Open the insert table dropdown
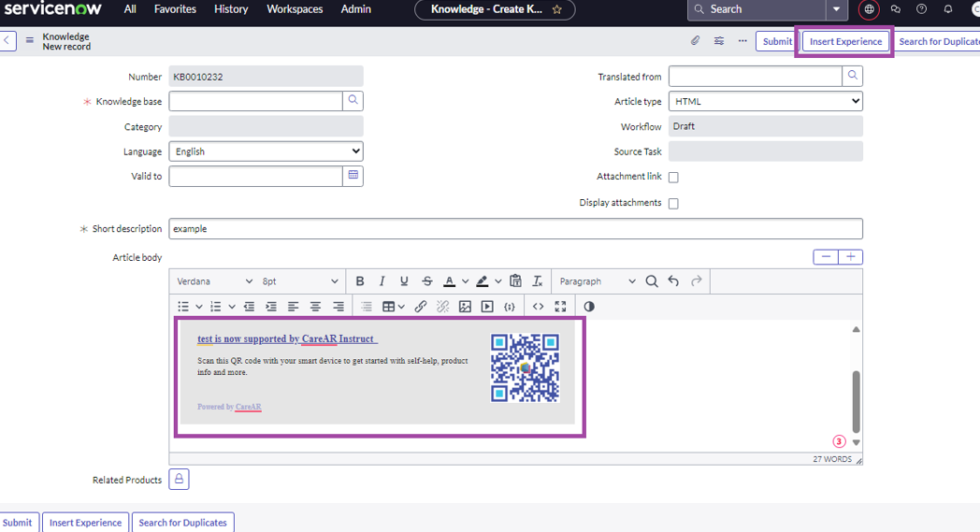980x532 pixels. click(393, 307)
